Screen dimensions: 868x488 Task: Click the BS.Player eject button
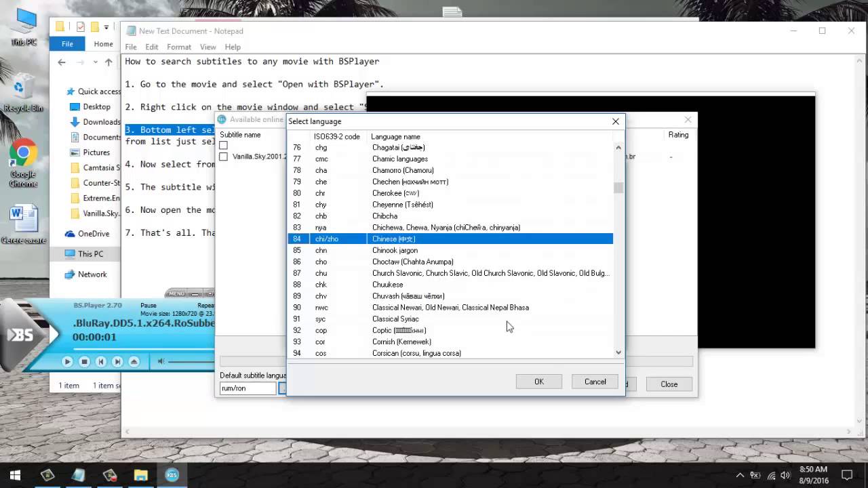(134, 361)
